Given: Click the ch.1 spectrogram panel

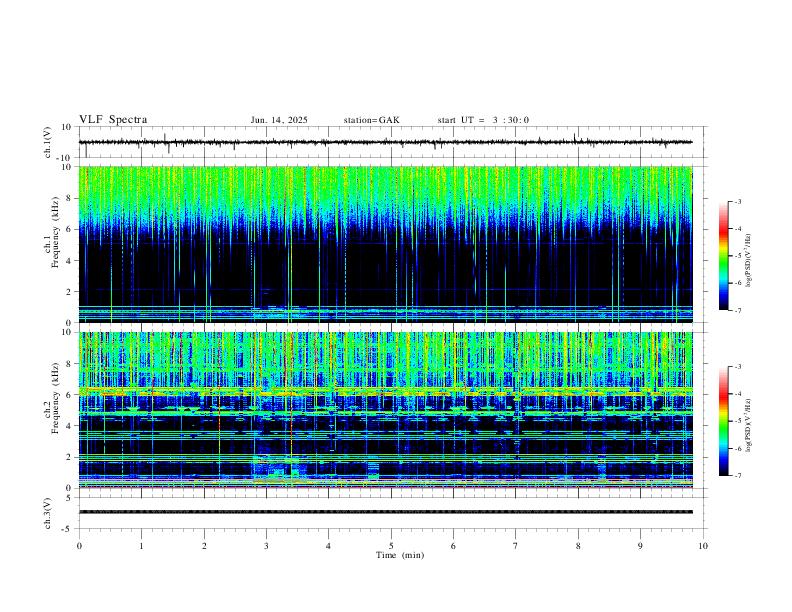Looking at the screenshot, I should (x=385, y=244).
